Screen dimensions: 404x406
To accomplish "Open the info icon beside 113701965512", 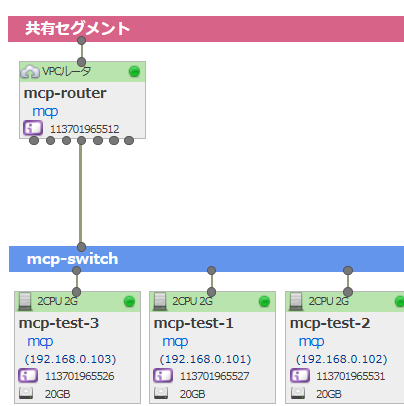I will click(x=33, y=128).
